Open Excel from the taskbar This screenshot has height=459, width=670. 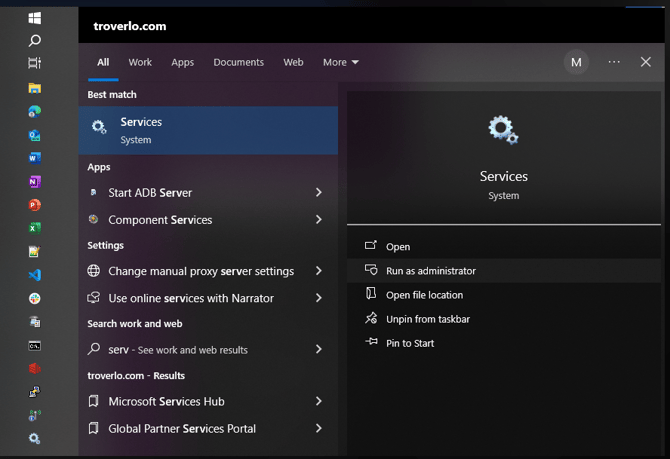(x=35, y=228)
